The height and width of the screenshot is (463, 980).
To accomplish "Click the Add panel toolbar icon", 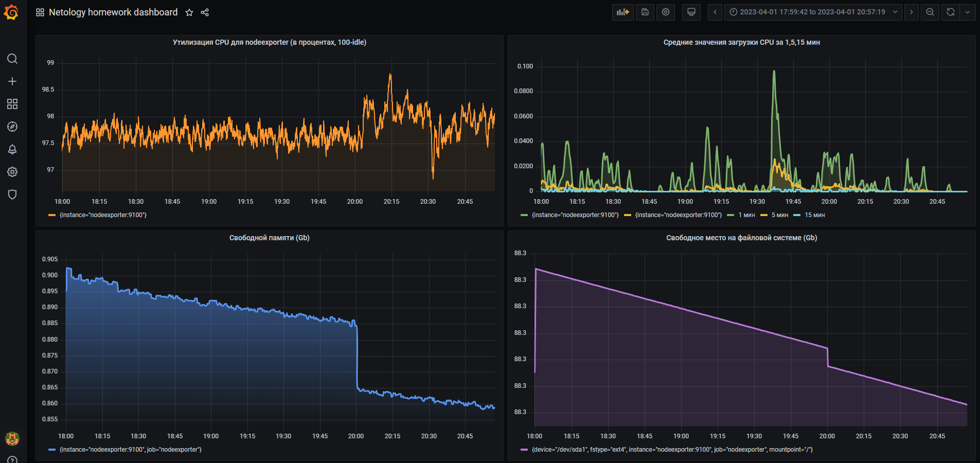I will tap(622, 12).
